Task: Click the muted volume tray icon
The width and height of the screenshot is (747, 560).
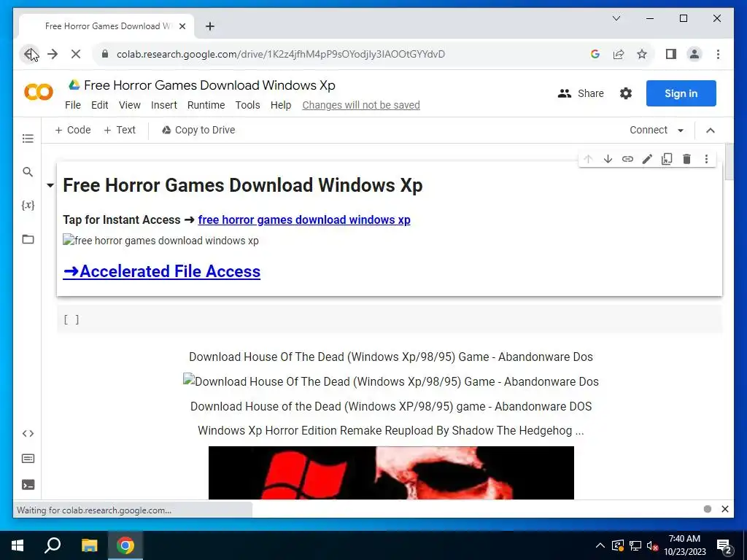Action: 652,545
